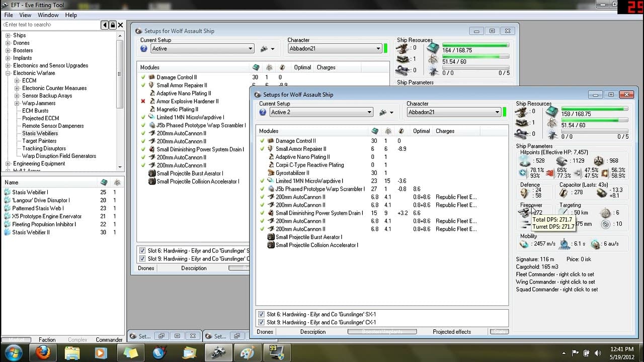Expand the Ships tree node
The width and height of the screenshot is (644, 362).
pos(8,35)
